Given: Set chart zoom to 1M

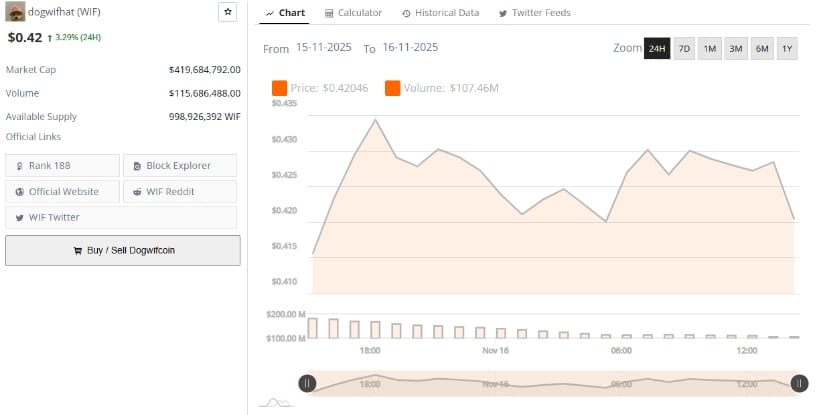Looking at the screenshot, I should (x=709, y=49).
